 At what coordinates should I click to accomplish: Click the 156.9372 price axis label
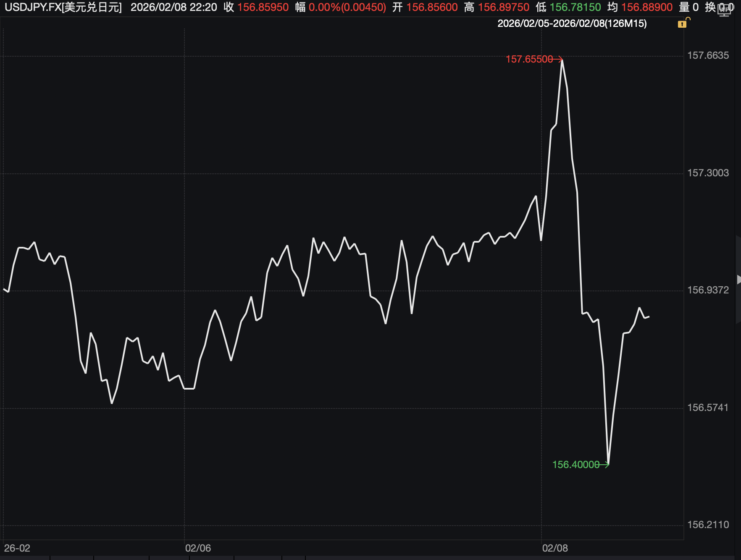coord(708,290)
